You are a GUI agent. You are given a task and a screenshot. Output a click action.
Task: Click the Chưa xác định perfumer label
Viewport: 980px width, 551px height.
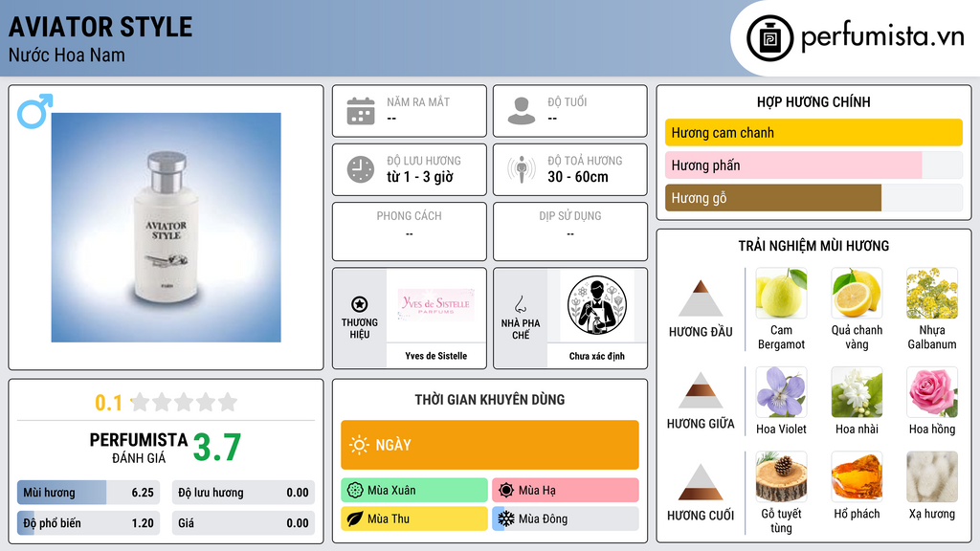597,356
